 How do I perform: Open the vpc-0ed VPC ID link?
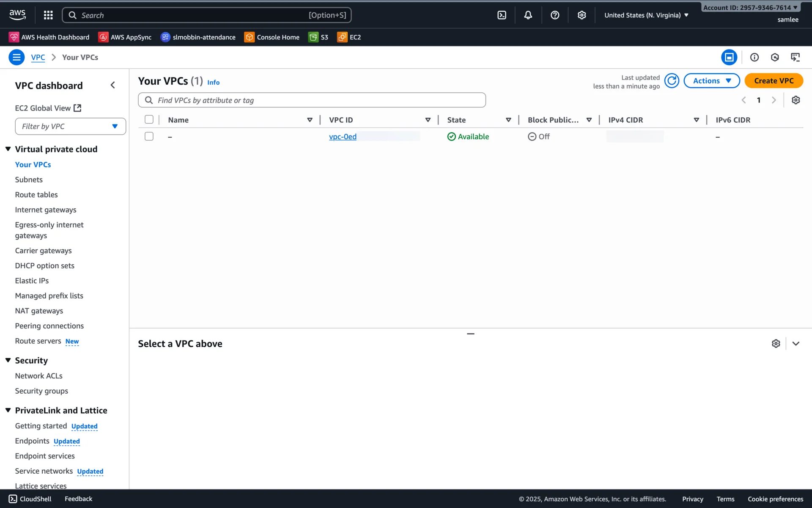pyautogui.click(x=343, y=137)
